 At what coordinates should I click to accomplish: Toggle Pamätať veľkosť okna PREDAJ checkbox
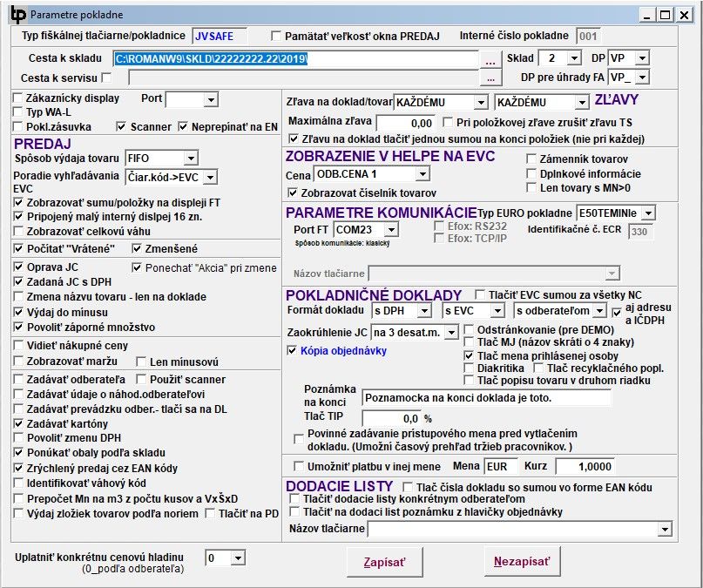(276, 36)
